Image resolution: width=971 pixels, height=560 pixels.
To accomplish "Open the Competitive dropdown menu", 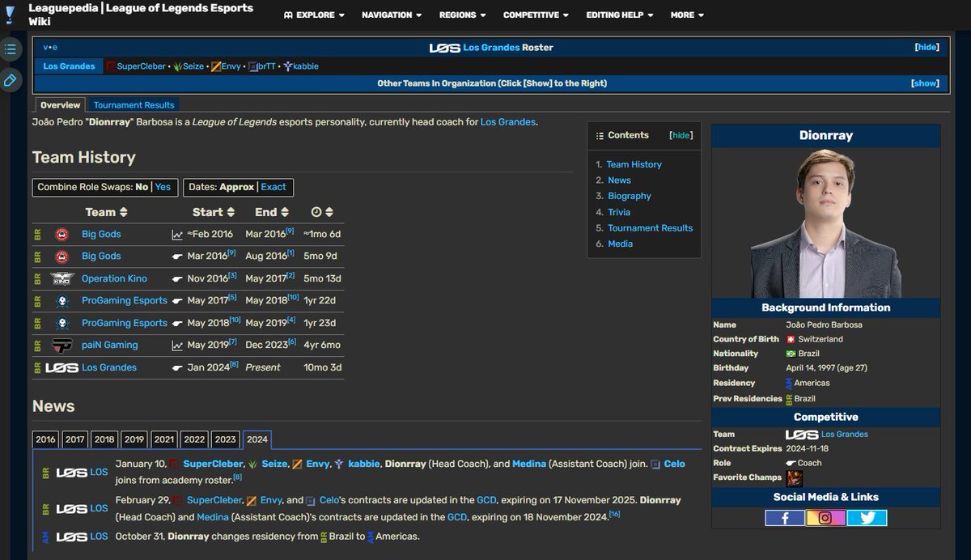I will 536,15.
